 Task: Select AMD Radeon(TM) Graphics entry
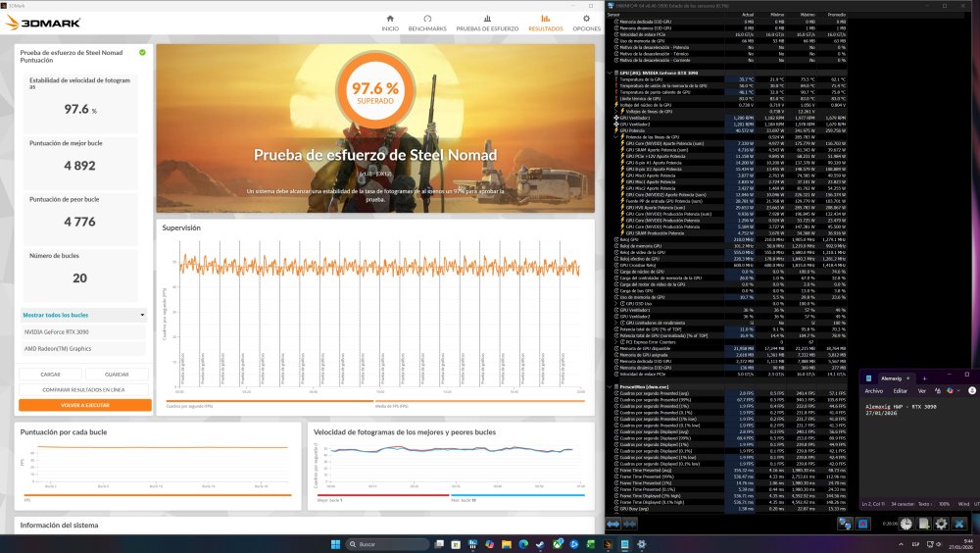click(x=83, y=348)
